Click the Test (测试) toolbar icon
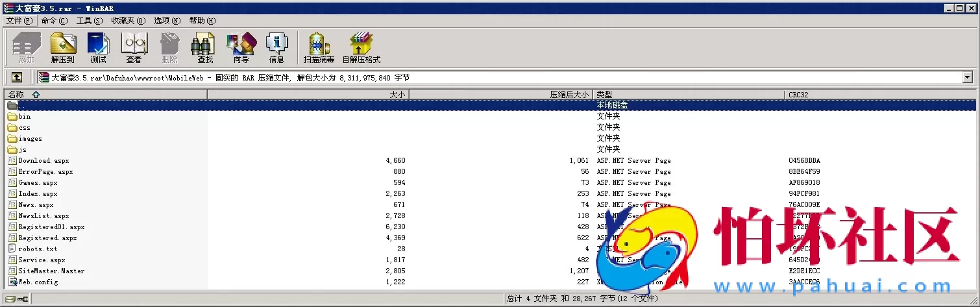This screenshot has width=980, height=307. tap(98, 47)
